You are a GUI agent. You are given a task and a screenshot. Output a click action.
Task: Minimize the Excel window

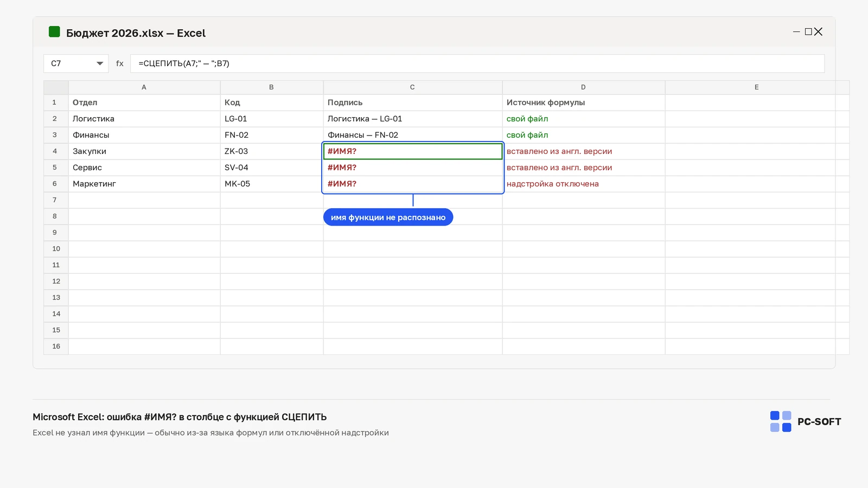[x=796, y=32]
